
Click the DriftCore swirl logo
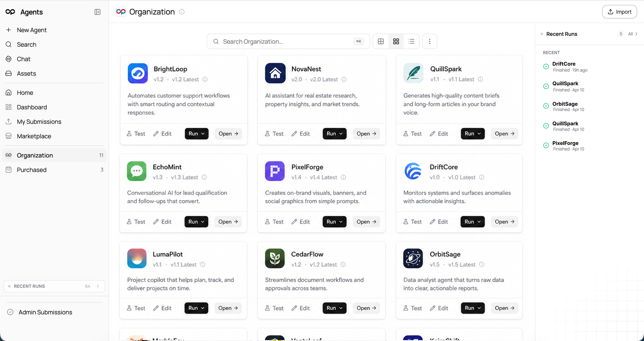pyautogui.click(x=413, y=171)
